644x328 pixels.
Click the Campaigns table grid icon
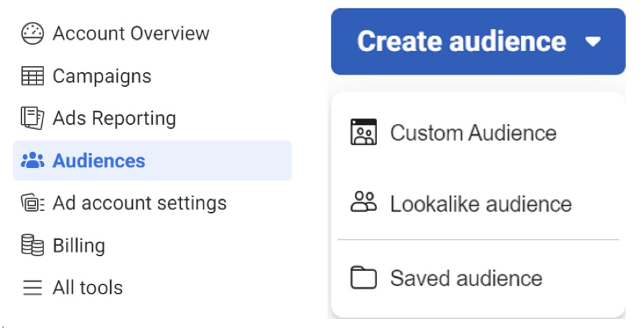pos(32,76)
